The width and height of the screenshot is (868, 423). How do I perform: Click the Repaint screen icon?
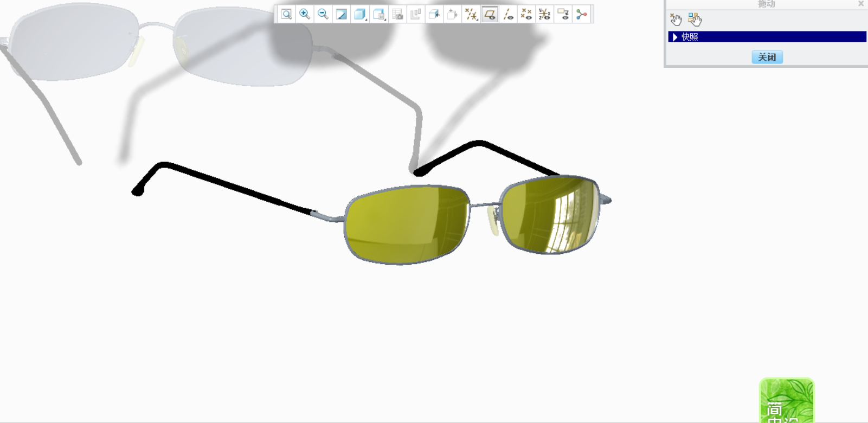click(x=342, y=14)
